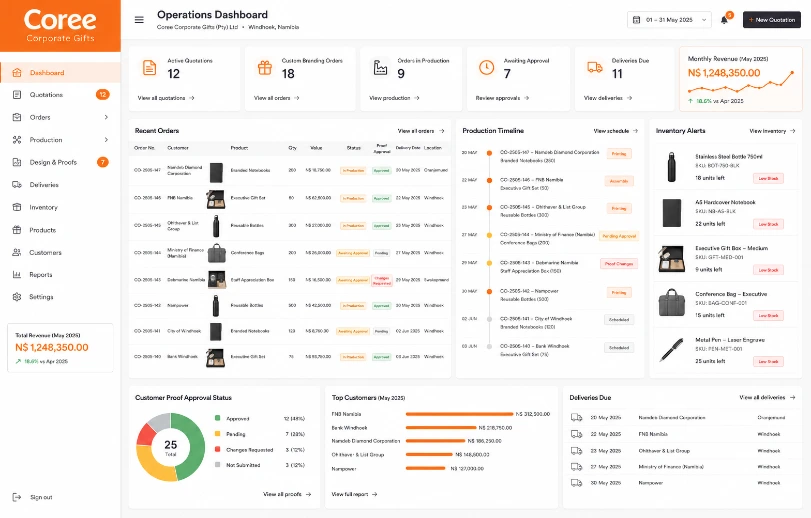The width and height of the screenshot is (811, 518).
Task: Open Products in the sidebar
Action: tap(60, 230)
